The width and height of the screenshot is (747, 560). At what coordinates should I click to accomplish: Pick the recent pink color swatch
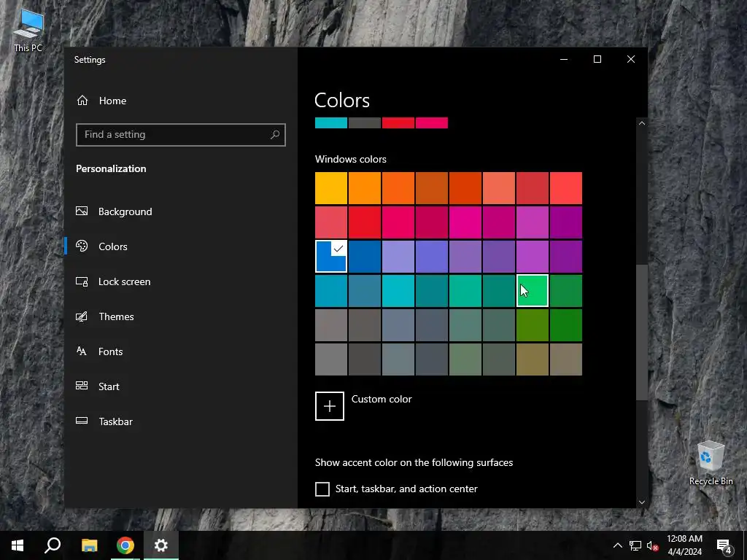coord(432,122)
